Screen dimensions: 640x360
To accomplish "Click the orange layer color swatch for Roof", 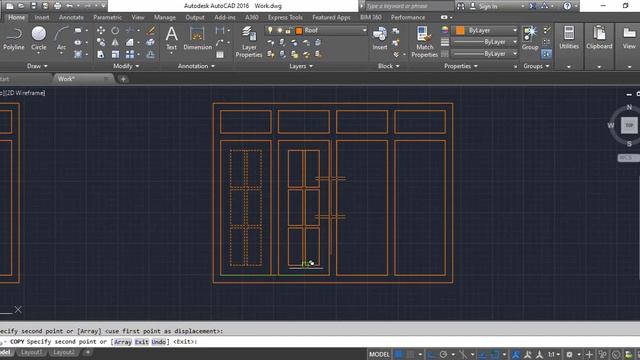I will (x=299, y=31).
